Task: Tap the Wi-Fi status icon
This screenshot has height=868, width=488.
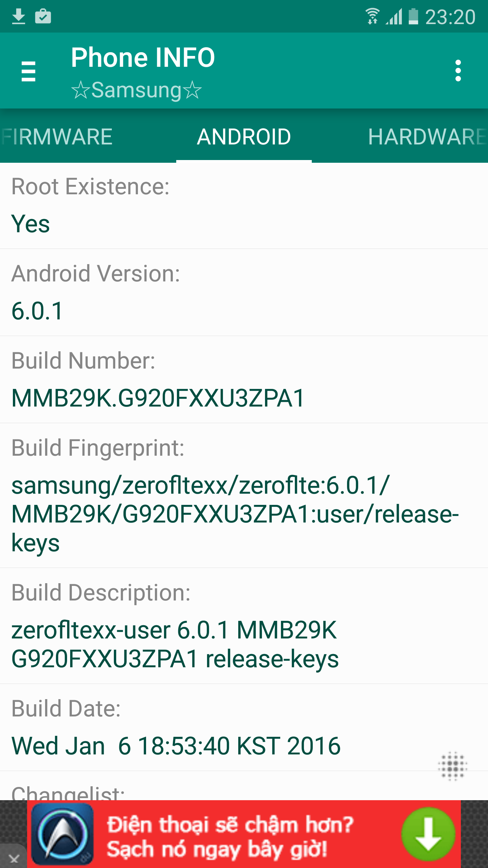Action: [373, 16]
